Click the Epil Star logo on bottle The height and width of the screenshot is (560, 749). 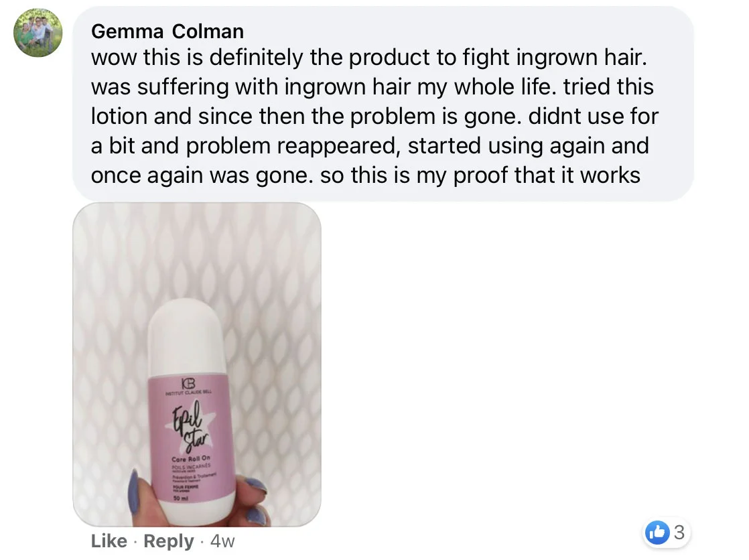190,428
